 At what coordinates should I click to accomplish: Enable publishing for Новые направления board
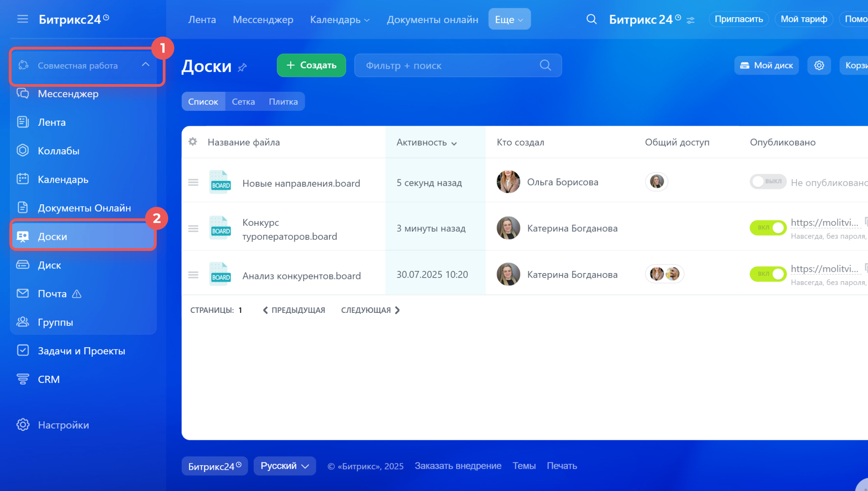[x=768, y=182]
